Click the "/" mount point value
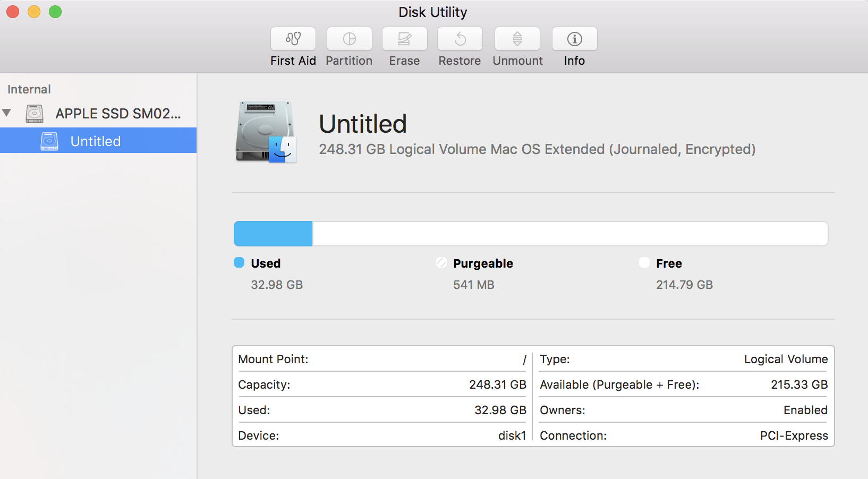Image resolution: width=868 pixels, height=479 pixels. (x=524, y=360)
